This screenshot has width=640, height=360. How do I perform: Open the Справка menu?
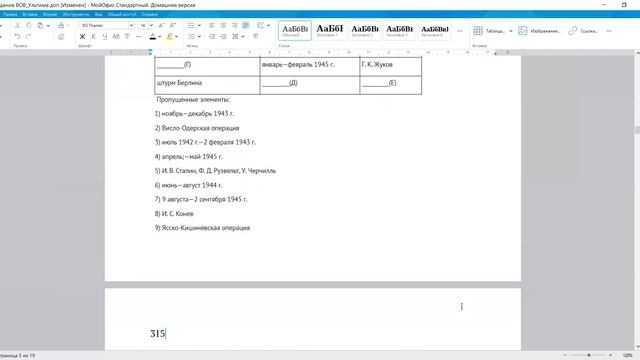[x=150, y=14]
